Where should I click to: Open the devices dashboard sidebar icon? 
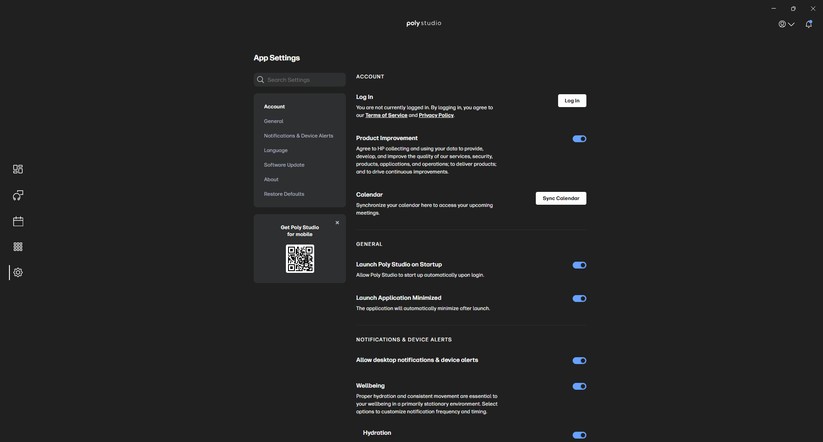point(18,169)
